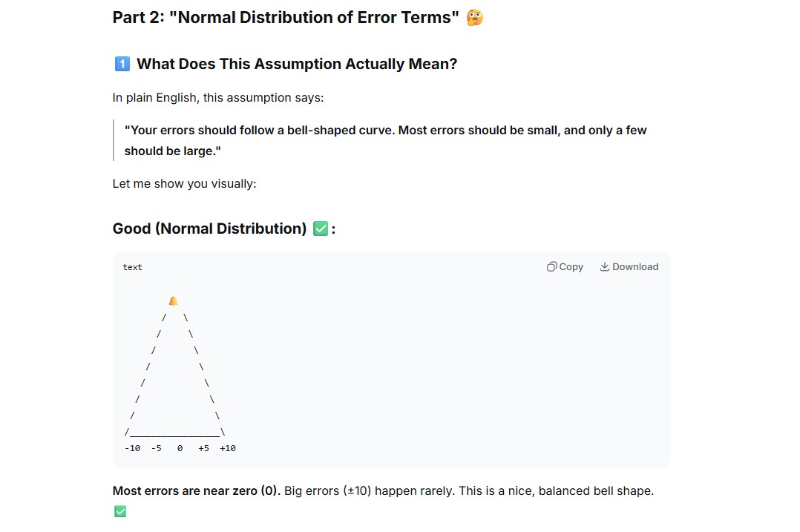Click 'What Does This Assumption Actually Mean?' heading
800x532 pixels.
pyautogui.click(x=297, y=64)
